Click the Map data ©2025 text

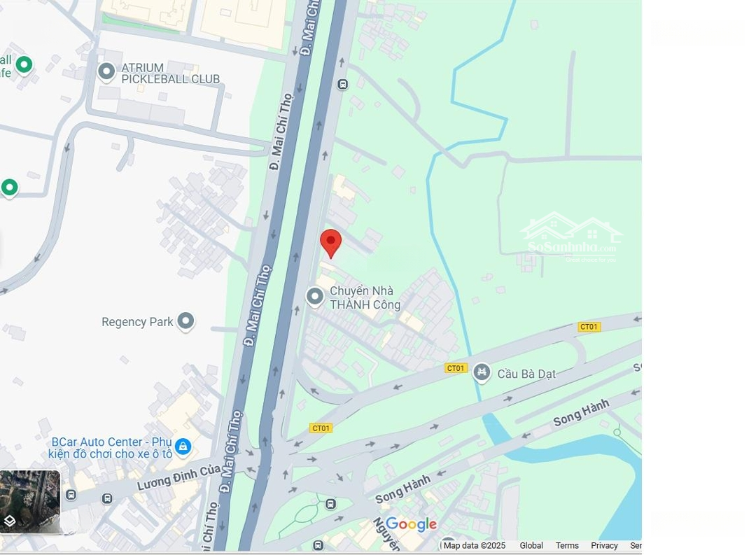(475, 545)
